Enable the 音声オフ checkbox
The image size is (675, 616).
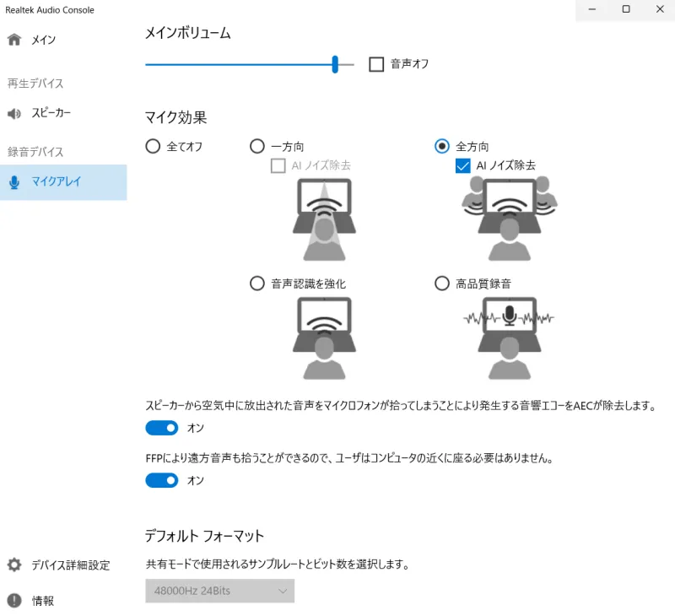pos(375,63)
